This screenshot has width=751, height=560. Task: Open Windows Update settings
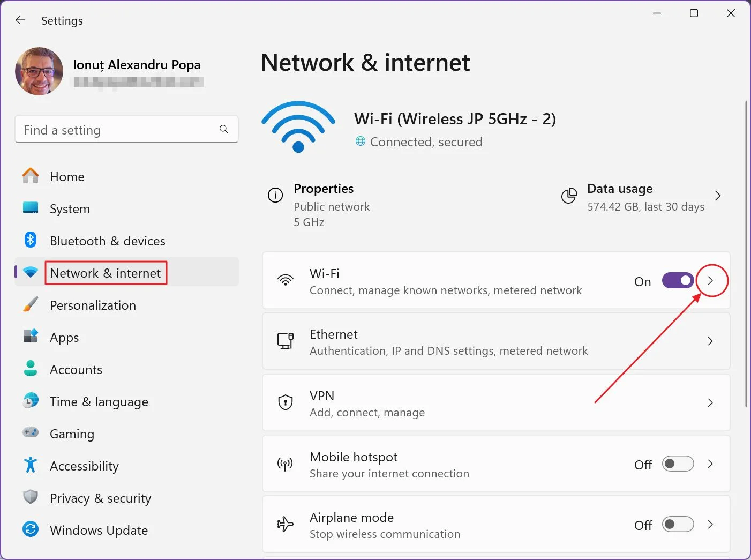coord(126,530)
